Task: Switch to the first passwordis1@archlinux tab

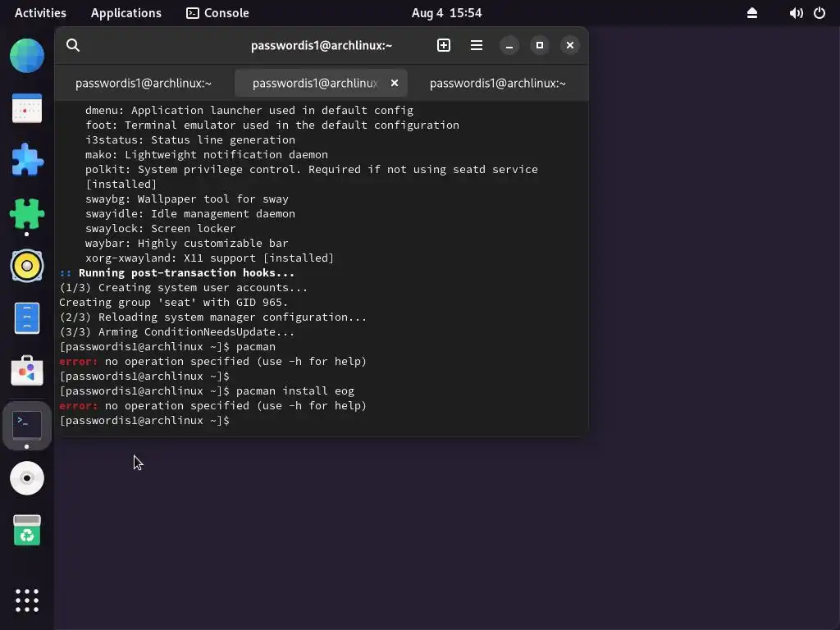Action: click(144, 83)
